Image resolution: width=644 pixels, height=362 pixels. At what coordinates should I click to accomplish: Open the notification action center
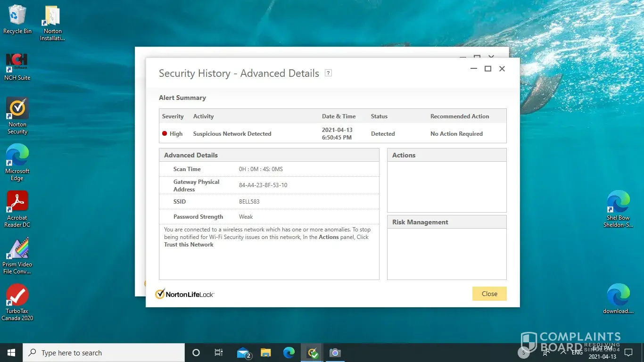(628, 353)
